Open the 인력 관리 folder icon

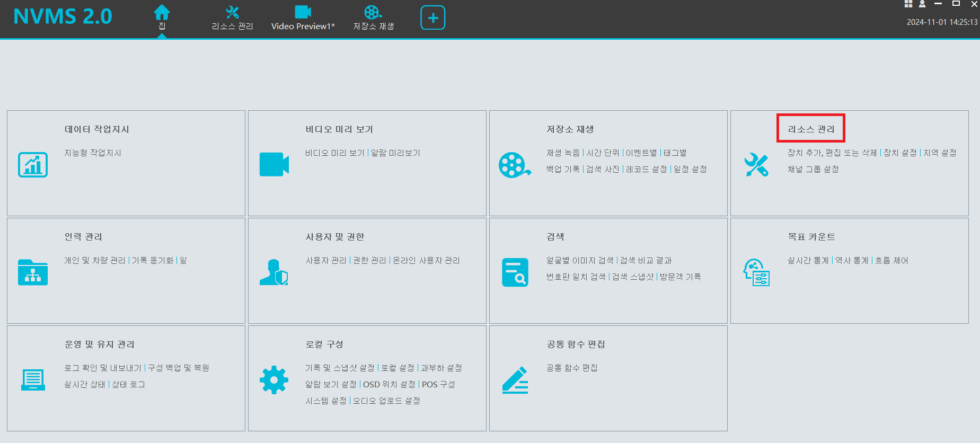click(33, 272)
